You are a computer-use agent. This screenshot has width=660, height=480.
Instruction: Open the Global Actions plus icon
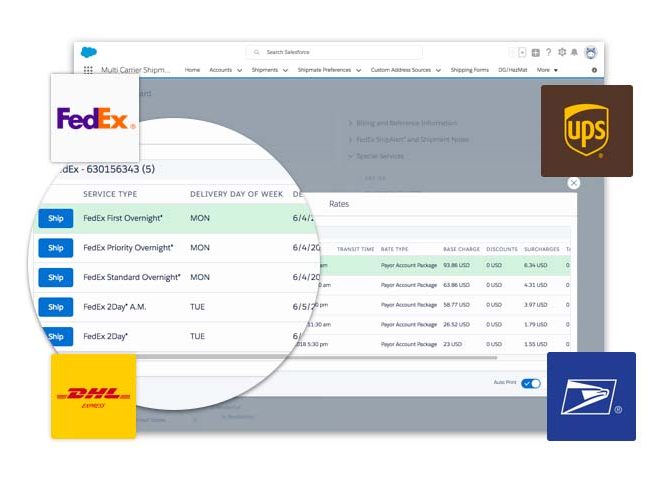point(535,53)
